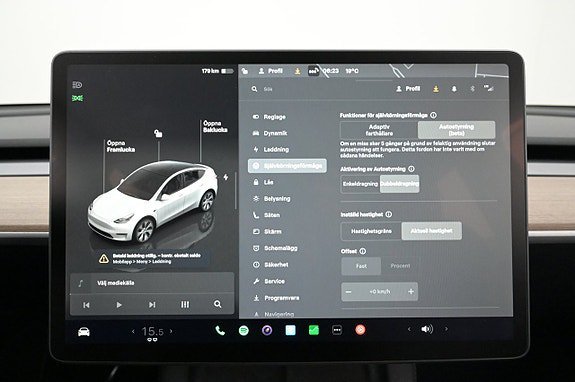
Task: Open the car controls icon in bottom bar
Action: click(84, 332)
